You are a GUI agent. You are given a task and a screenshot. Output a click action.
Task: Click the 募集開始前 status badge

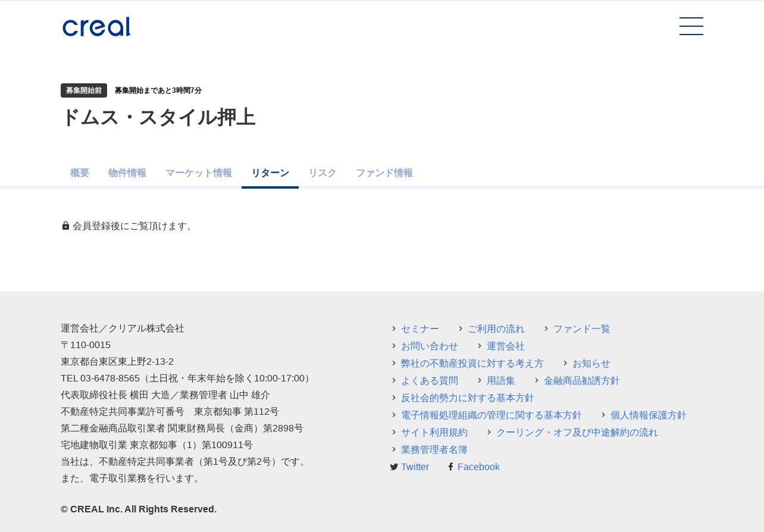(84, 90)
